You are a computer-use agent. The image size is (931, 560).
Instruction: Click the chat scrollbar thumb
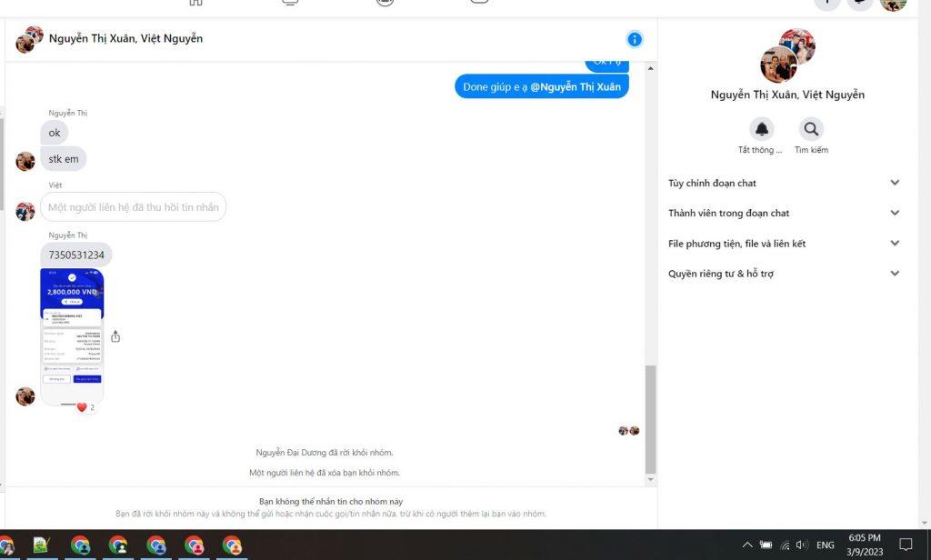tap(651, 419)
